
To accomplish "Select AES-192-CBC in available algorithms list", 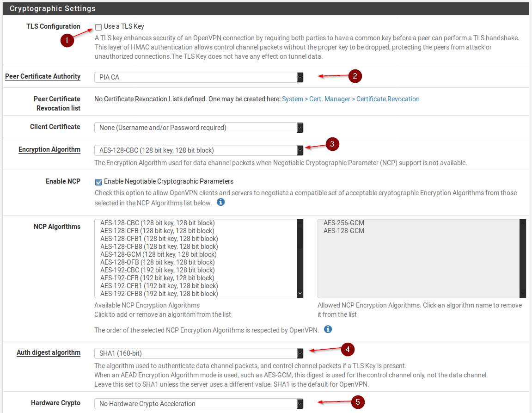I will pos(157,270).
